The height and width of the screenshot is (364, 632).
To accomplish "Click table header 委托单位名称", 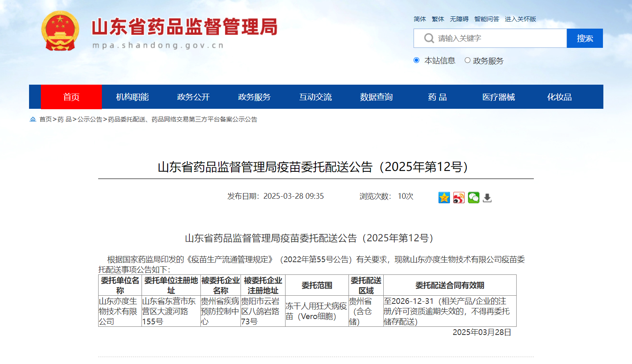I will 120,285.
